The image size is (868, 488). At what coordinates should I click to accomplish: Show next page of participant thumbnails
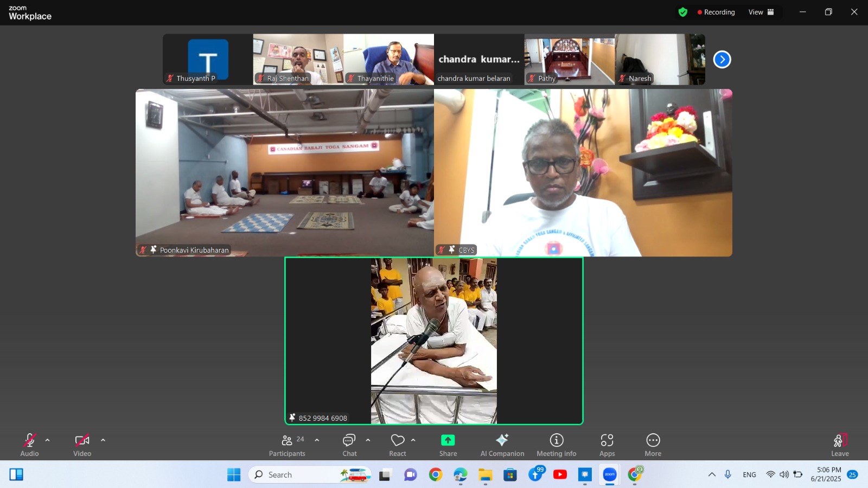[722, 60]
